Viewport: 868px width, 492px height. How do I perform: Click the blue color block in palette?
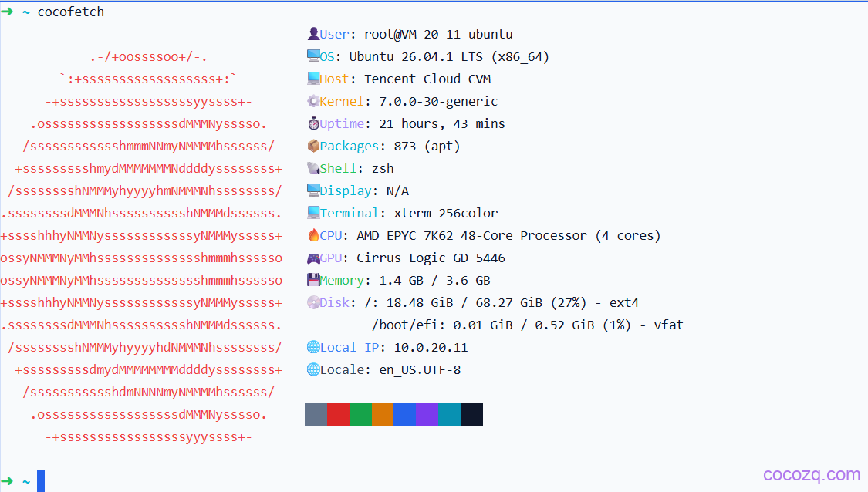click(x=404, y=415)
